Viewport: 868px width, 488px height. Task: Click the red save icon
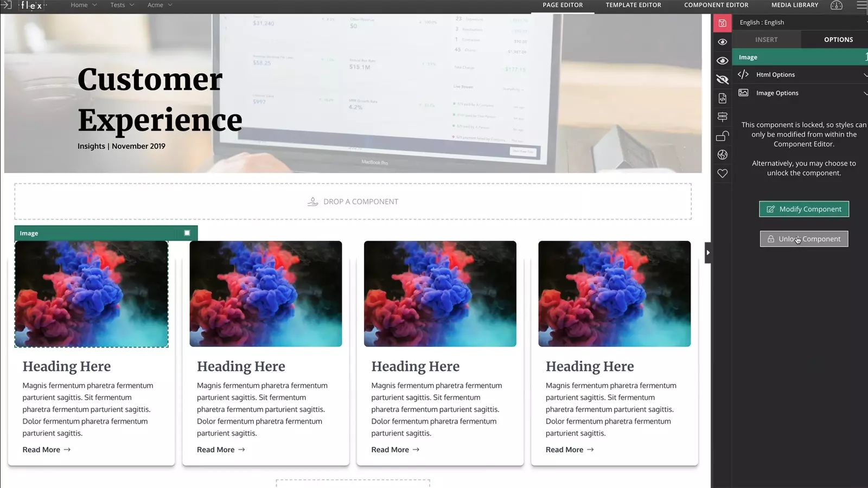pos(722,23)
